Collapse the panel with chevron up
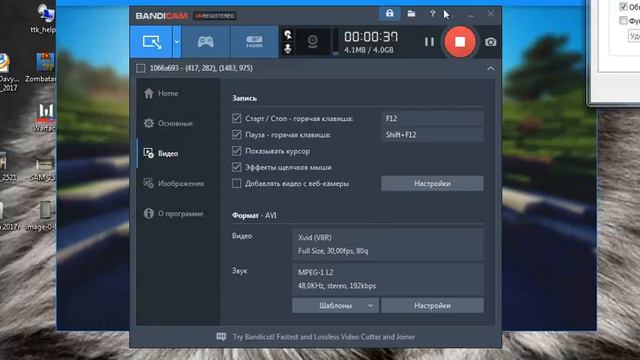 [x=491, y=68]
